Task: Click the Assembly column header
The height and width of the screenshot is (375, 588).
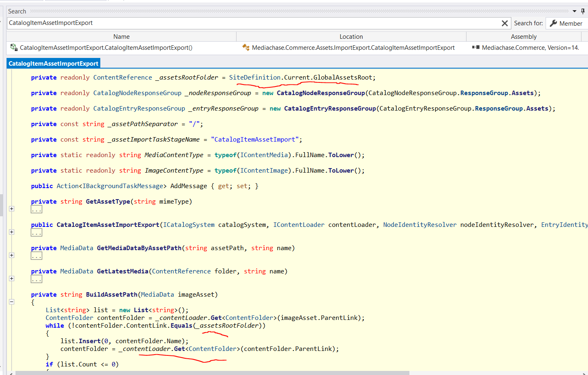Action: click(523, 36)
